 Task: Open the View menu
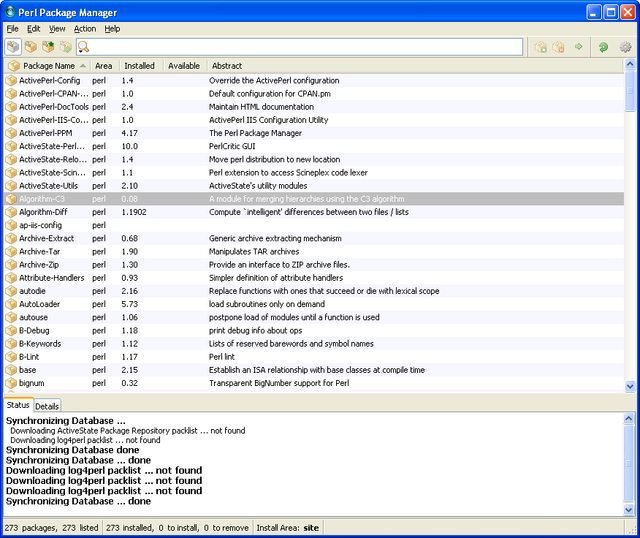point(57,29)
